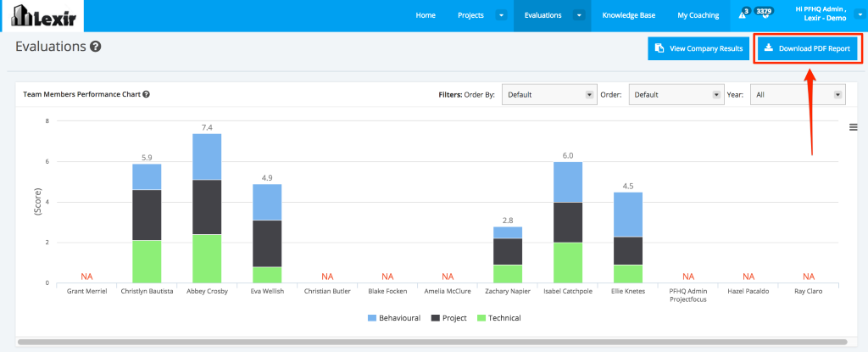Open the 3379 notifications icon
The height and width of the screenshot is (352, 868).
pos(765,13)
